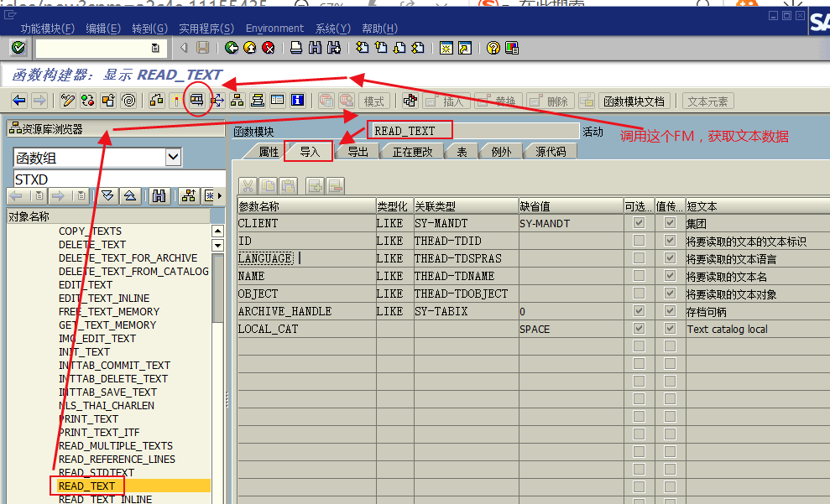Toggle the Full Screen on/off icon

click(278, 100)
